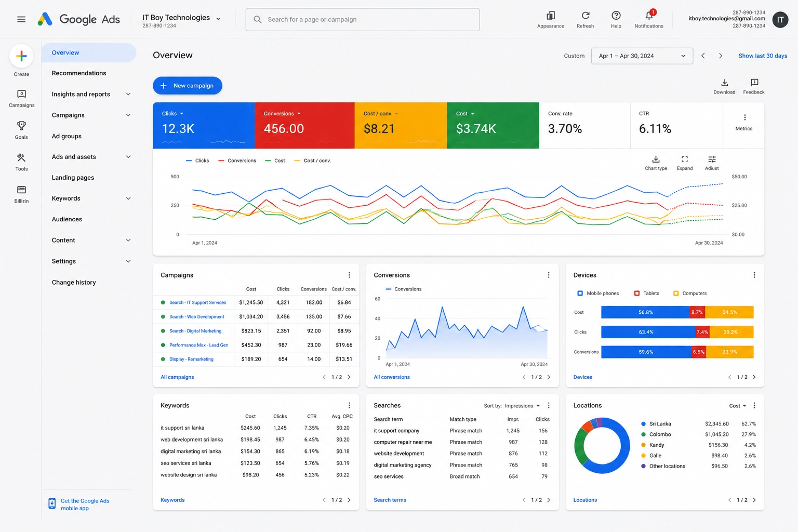Open the Appearance settings icon
798x532 pixels.
551,19
